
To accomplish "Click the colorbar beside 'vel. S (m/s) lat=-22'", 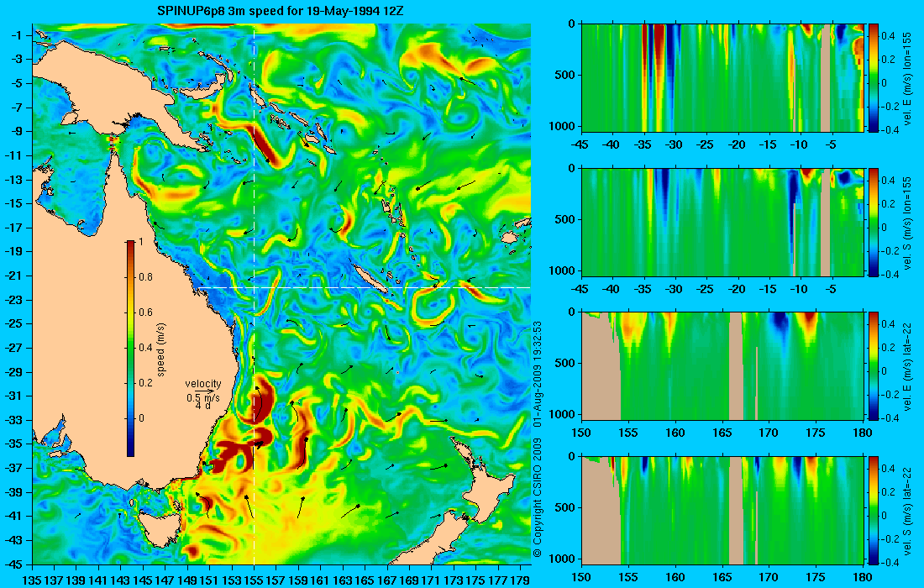I will tap(874, 510).
